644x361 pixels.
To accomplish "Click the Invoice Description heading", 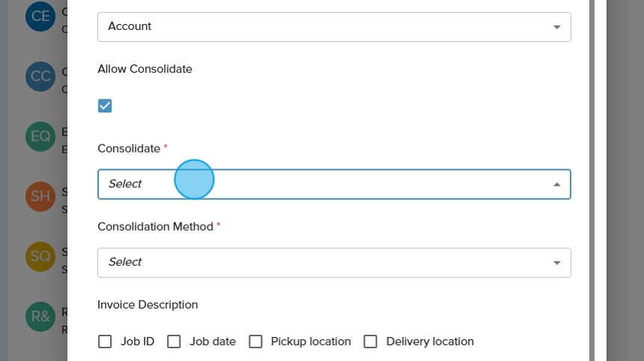I will (148, 305).
